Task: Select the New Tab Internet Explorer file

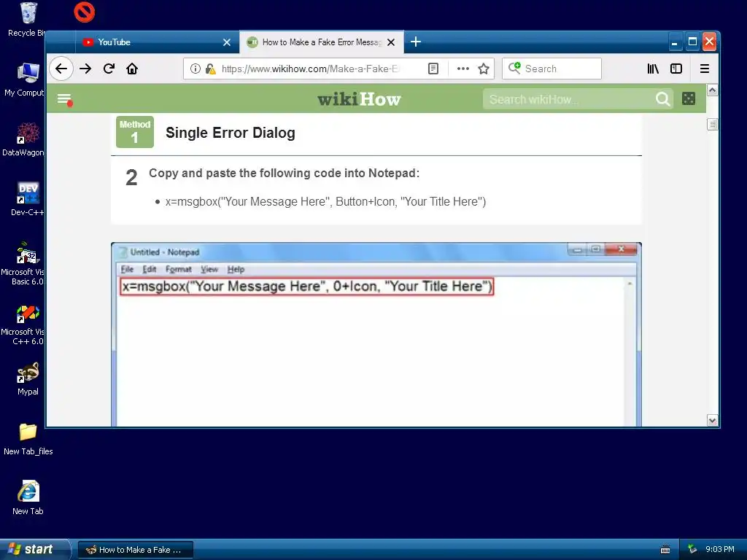Action: (28, 498)
